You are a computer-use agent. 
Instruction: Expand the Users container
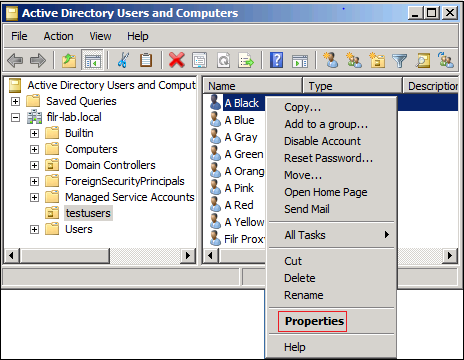[x=34, y=229]
